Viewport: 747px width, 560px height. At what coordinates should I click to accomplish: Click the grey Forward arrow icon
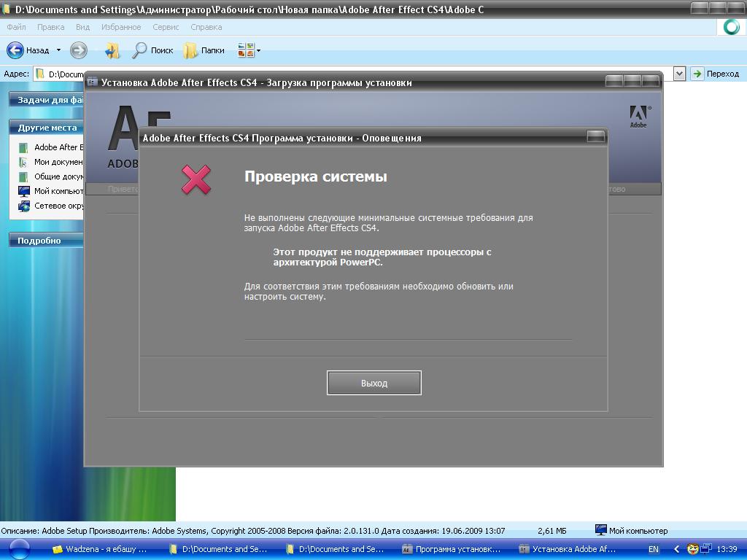pyautogui.click(x=78, y=50)
